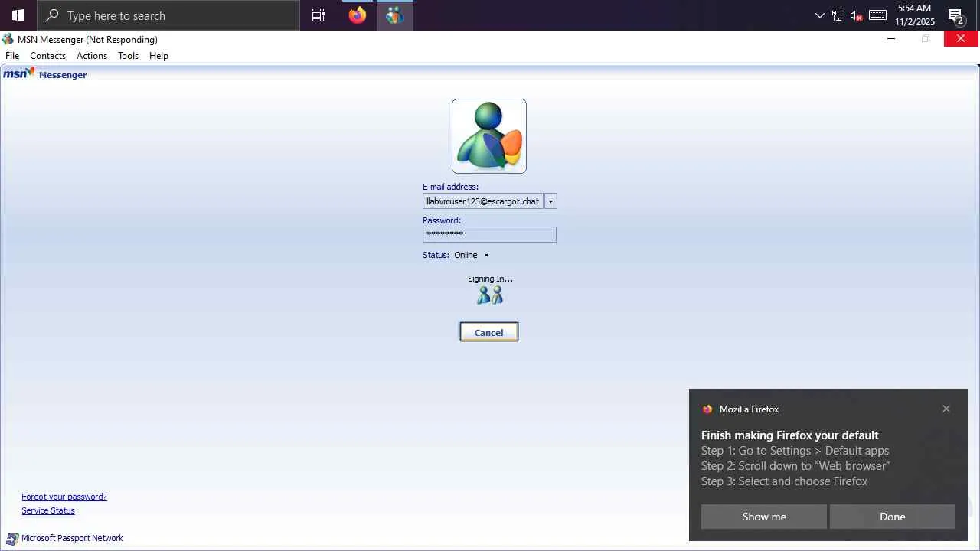Close the MSN Messenger window
980x551 pixels.
tap(961, 39)
